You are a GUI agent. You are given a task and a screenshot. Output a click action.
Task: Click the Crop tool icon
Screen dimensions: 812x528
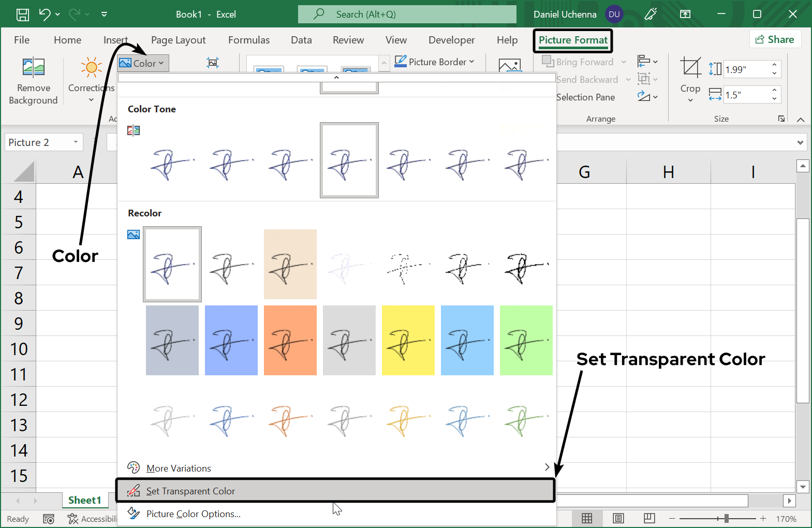(690, 68)
